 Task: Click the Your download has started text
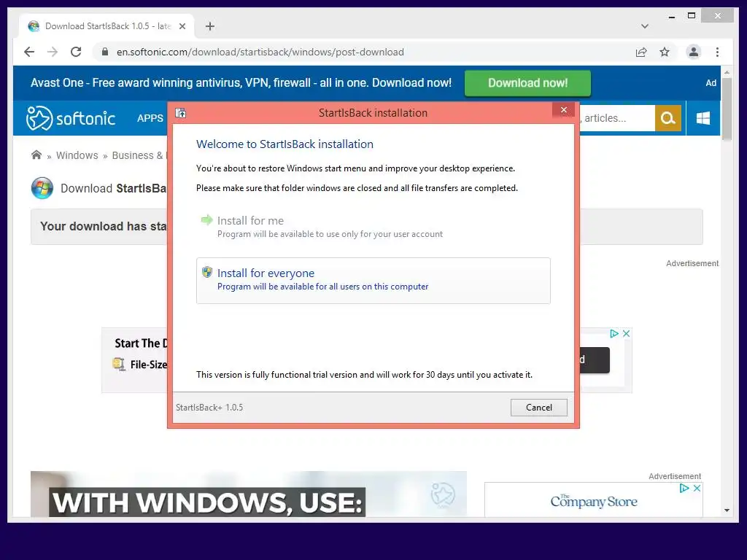[x=104, y=226]
